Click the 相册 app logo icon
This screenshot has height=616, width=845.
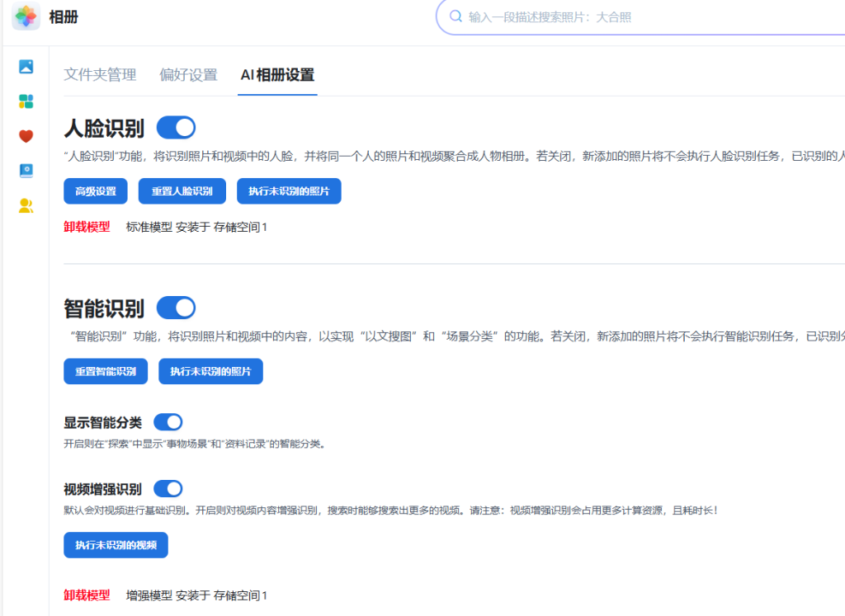click(26, 16)
